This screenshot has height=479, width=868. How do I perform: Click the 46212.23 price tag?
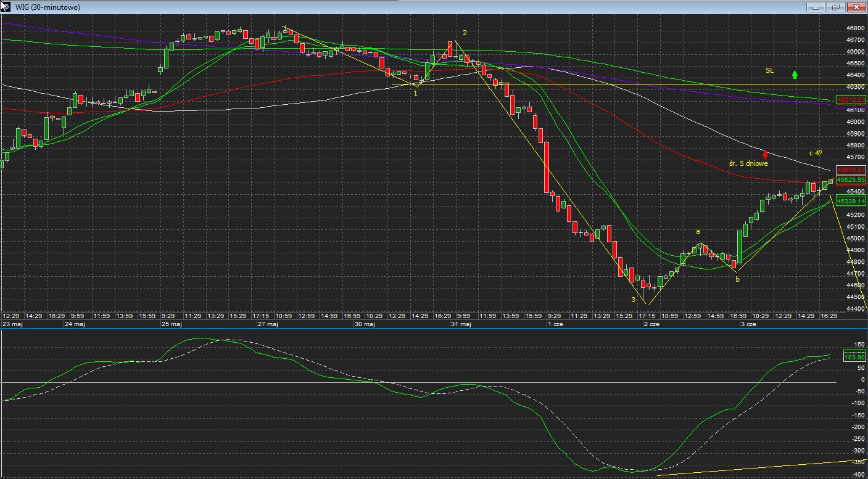[x=851, y=100]
